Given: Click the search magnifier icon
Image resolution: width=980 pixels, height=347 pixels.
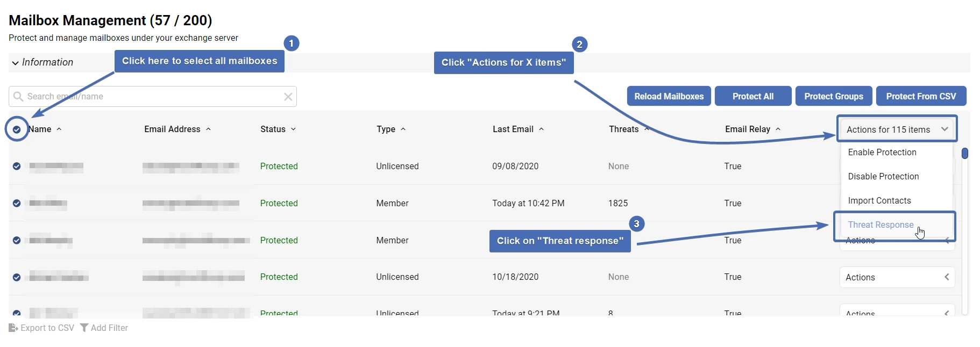Looking at the screenshot, I should (x=18, y=97).
